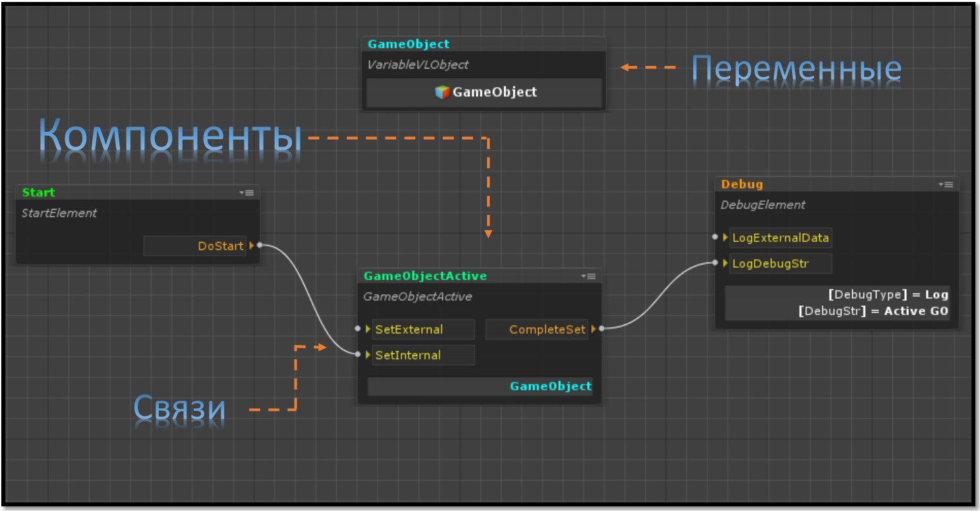The height and width of the screenshot is (511, 980).
Task: Click the CompleteSet arrow triangle icon
Action: tap(594, 329)
